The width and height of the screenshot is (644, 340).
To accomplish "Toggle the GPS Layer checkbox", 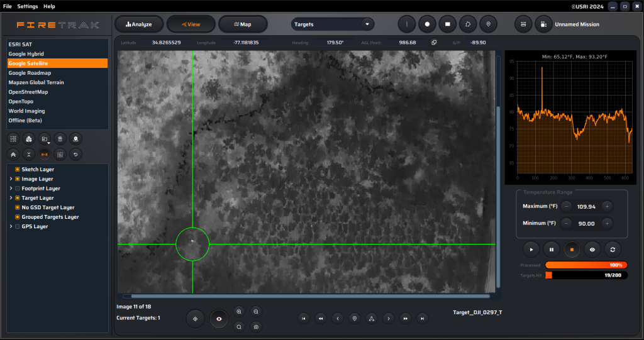I will 17,227.
